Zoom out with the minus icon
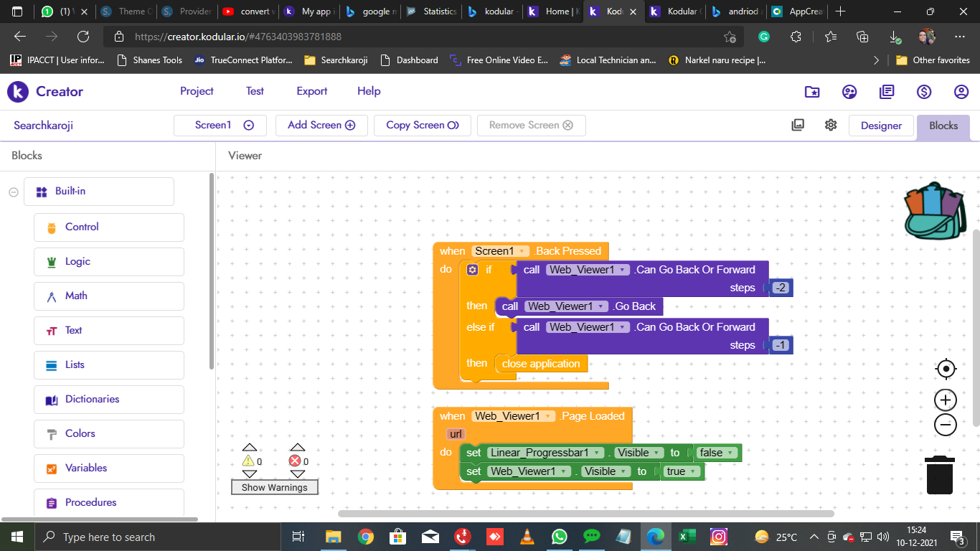Screen dimensions: 980x551 (x=946, y=425)
